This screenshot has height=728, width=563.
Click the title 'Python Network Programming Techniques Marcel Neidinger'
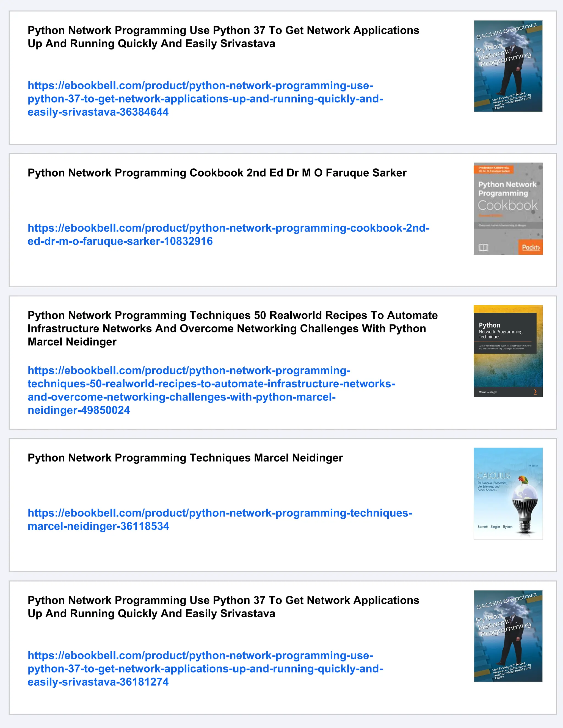click(185, 458)
